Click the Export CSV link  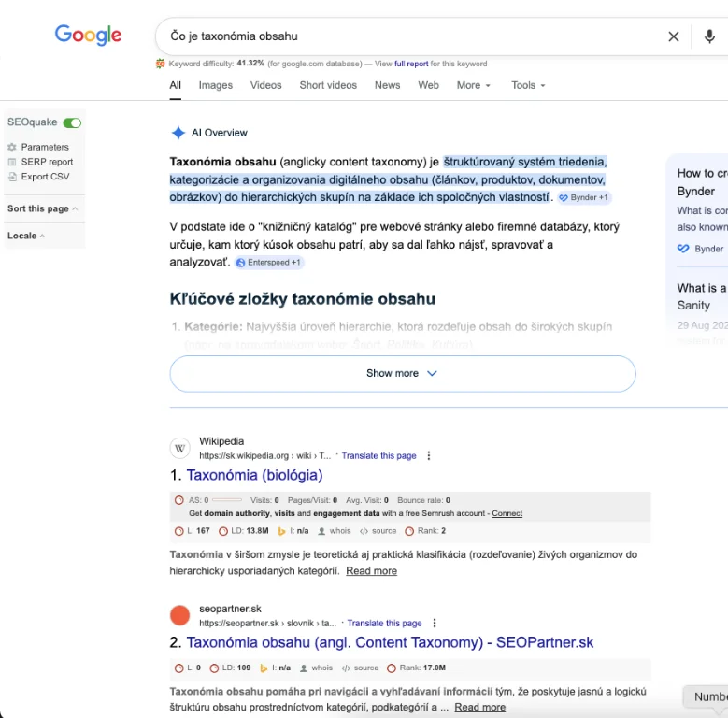[45, 177]
